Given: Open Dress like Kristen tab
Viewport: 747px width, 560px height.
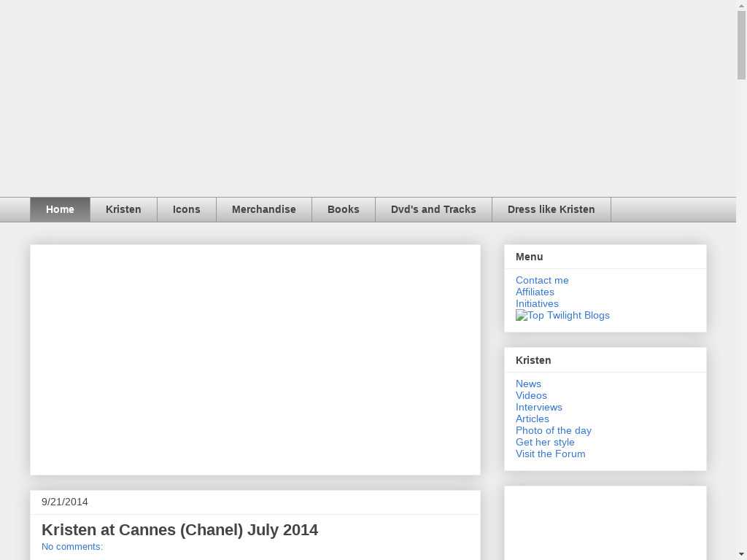Looking at the screenshot, I should pos(551,209).
